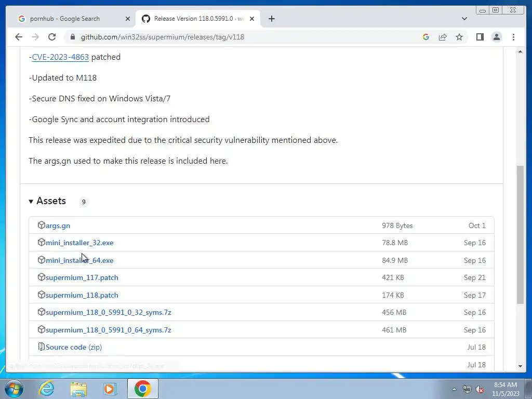Screen dimensions: 532x399
Task: Click the scrollbar up arrow
Action: 520,51
